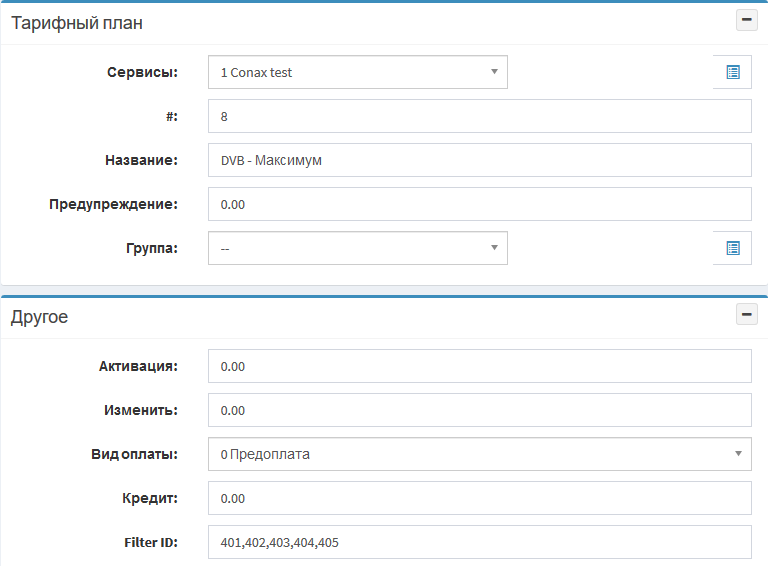The height and width of the screenshot is (566, 768).
Task: Click the Сервисы label
Action: click(142, 72)
